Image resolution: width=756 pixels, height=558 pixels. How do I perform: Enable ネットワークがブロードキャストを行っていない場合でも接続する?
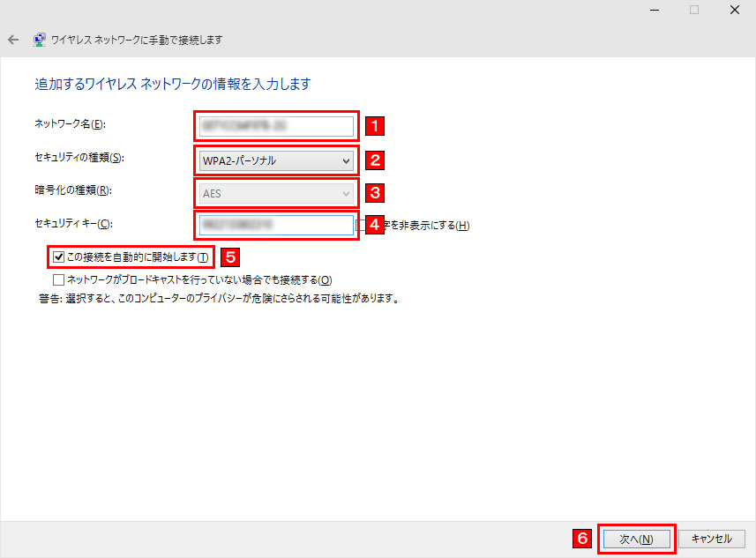click(x=59, y=279)
